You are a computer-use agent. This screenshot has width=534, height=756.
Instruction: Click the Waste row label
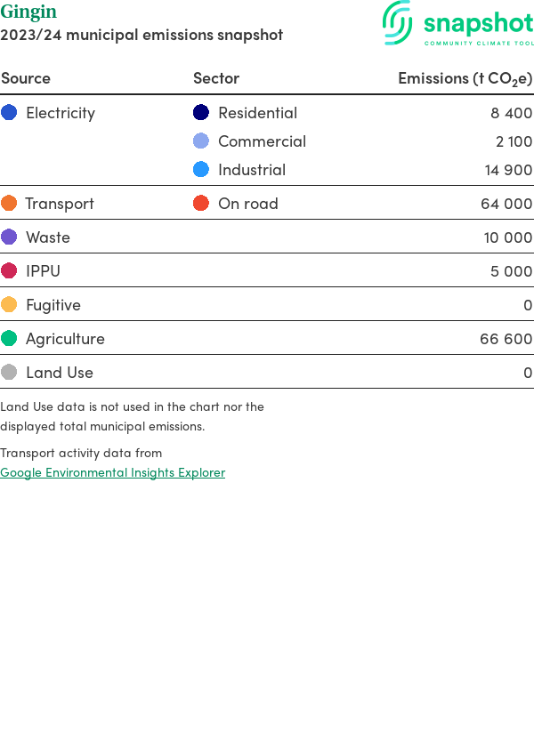pyautogui.click(x=47, y=237)
